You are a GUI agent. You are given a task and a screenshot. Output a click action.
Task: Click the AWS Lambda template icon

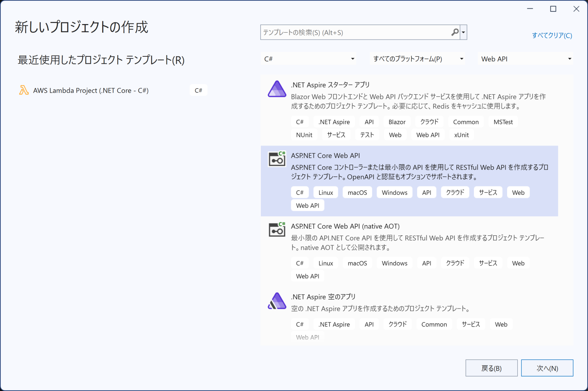click(24, 90)
